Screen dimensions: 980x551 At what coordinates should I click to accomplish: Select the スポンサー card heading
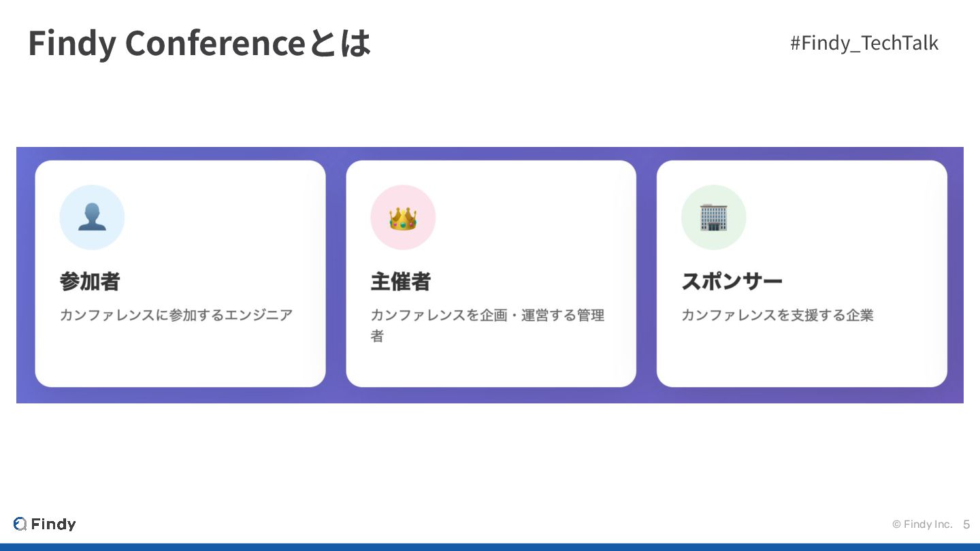click(732, 282)
